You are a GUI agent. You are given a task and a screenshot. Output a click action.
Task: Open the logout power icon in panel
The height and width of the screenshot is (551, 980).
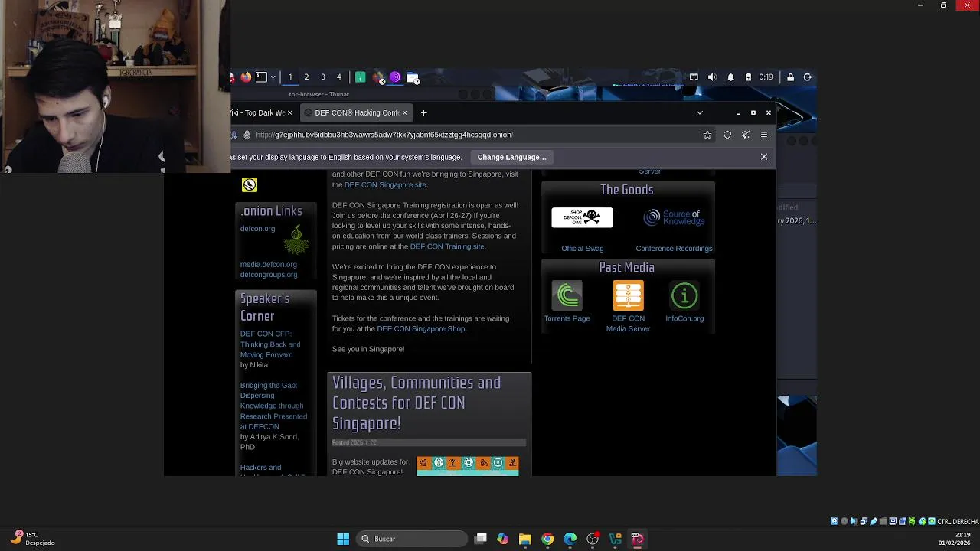808,77
